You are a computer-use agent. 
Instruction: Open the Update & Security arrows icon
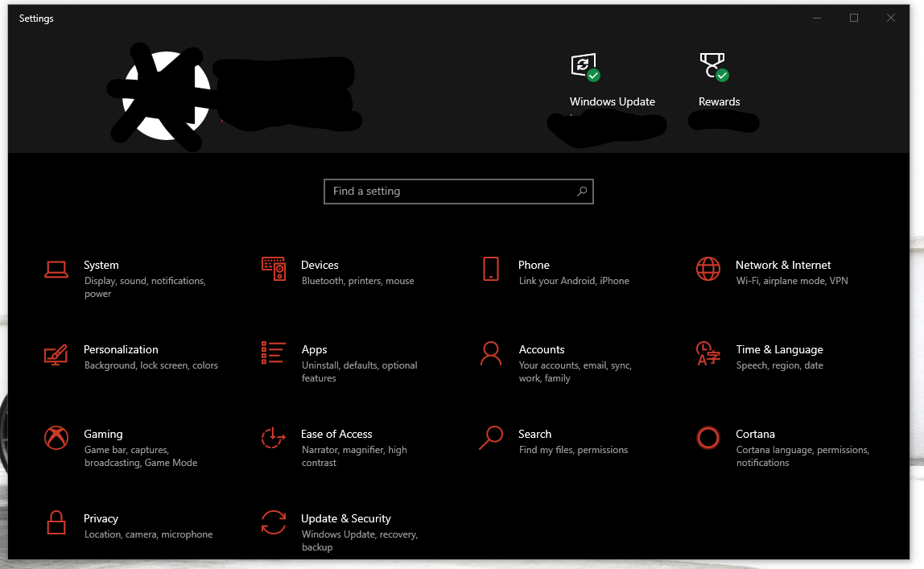[x=274, y=522]
